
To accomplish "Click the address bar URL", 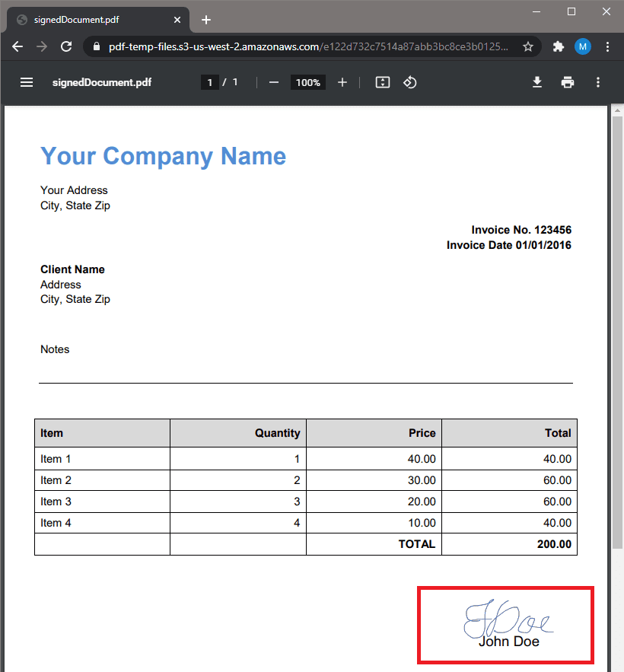I will (304, 46).
